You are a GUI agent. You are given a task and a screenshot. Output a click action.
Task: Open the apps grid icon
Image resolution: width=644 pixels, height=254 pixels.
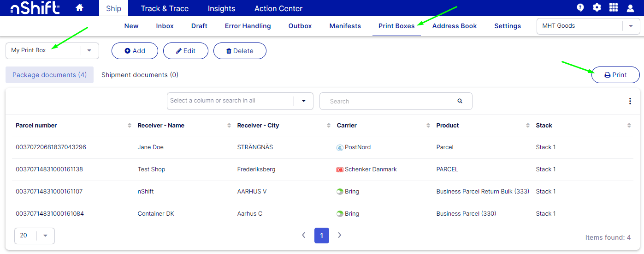coord(614,8)
